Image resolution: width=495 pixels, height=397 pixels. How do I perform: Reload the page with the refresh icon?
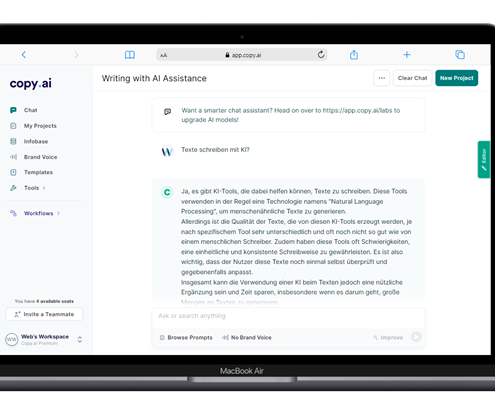pos(321,54)
